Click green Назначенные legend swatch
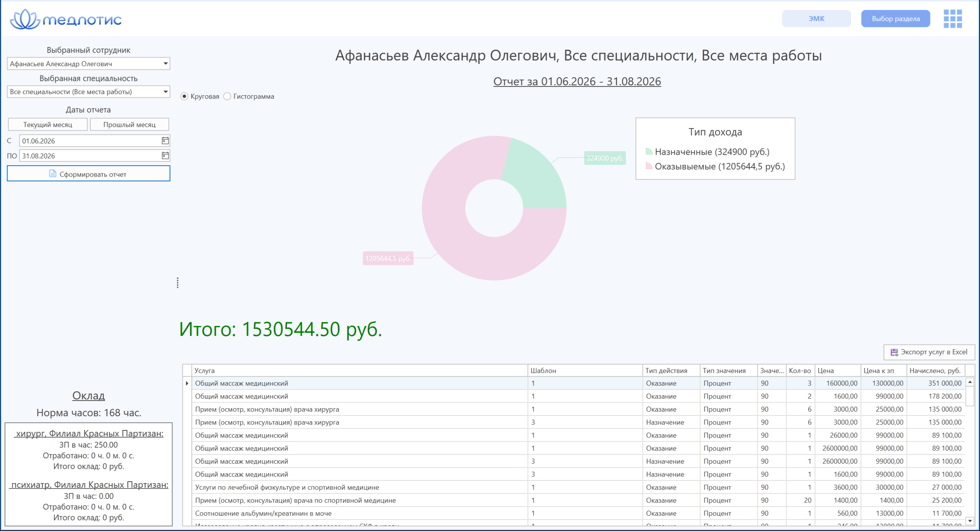This screenshot has height=531, width=980. click(x=649, y=151)
